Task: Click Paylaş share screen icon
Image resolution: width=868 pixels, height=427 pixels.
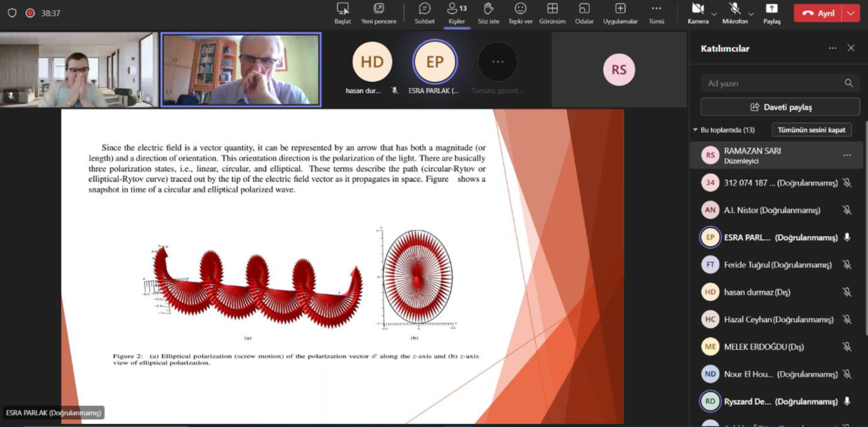Action: pos(771,9)
